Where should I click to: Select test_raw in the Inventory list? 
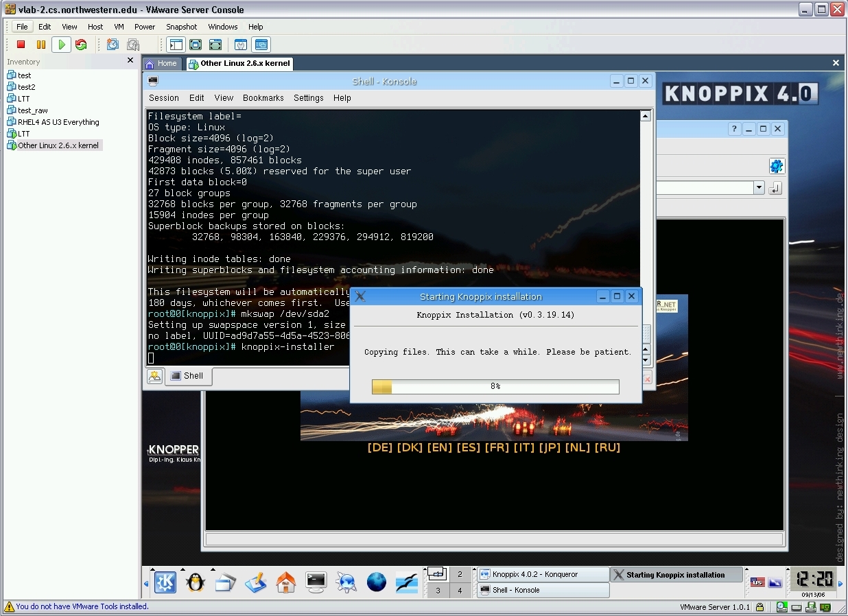click(x=27, y=110)
